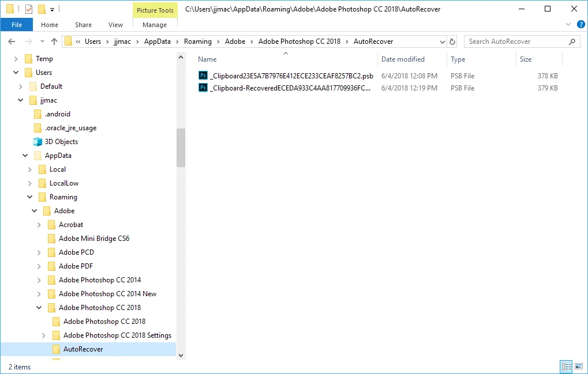
Task: Click the 6/4/2018 12:19 PM date cell
Action: click(x=409, y=88)
